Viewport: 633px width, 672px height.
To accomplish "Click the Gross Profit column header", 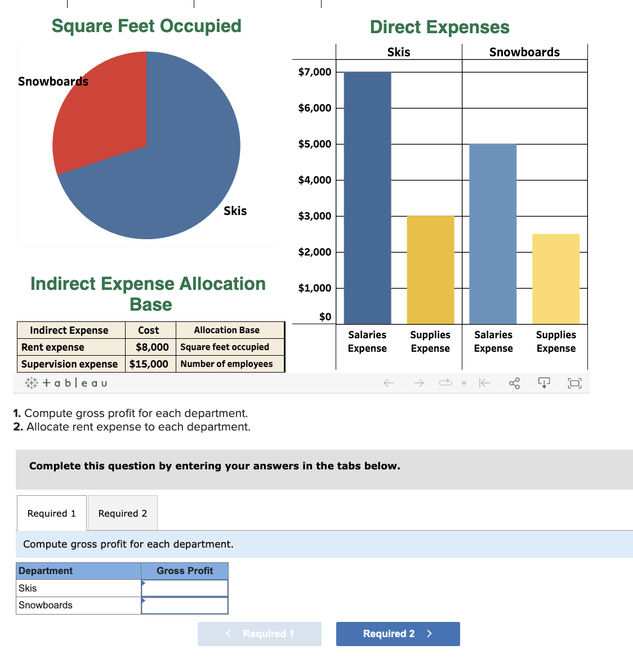I will point(184,571).
